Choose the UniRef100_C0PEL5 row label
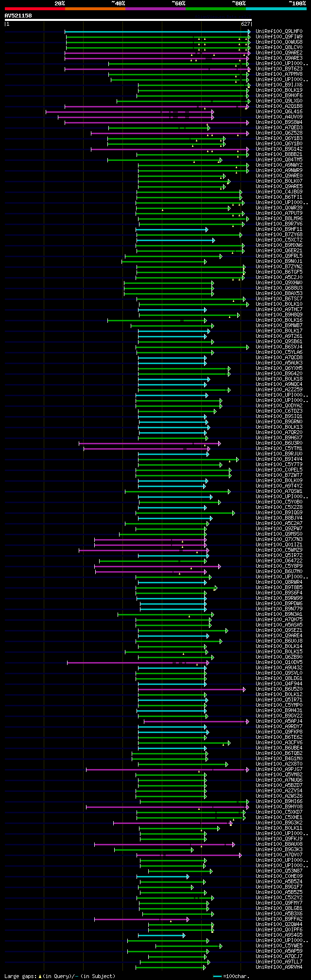311x980 pixels. click(279, 470)
